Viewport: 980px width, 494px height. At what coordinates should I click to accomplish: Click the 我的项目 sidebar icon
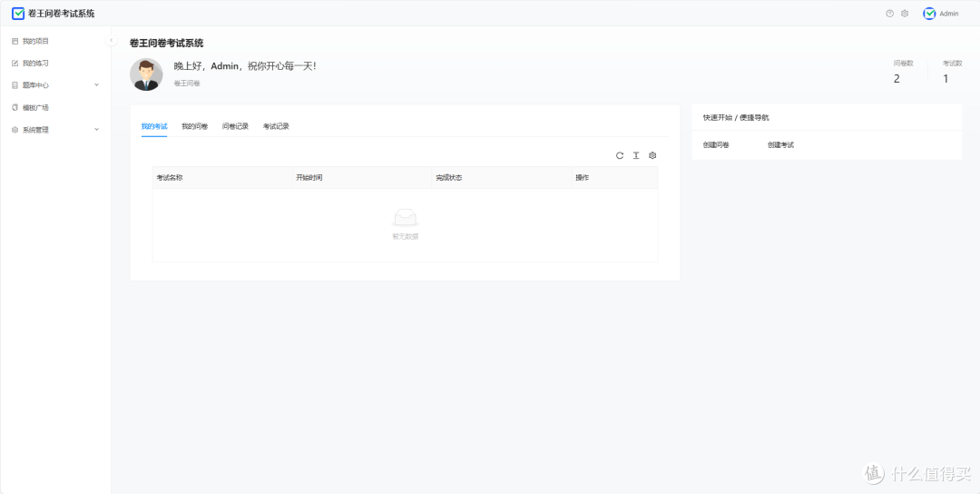point(15,41)
